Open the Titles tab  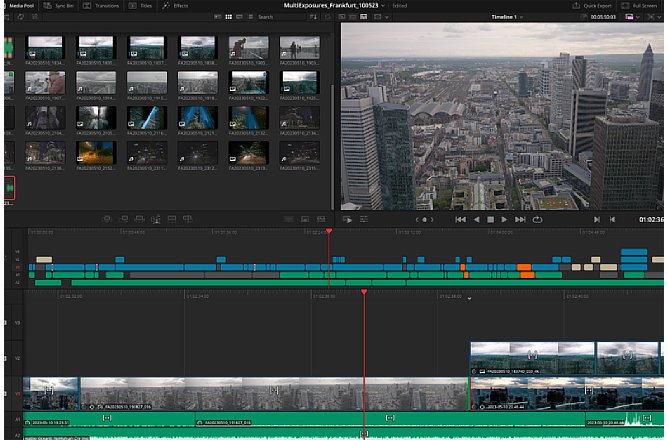click(x=141, y=6)
